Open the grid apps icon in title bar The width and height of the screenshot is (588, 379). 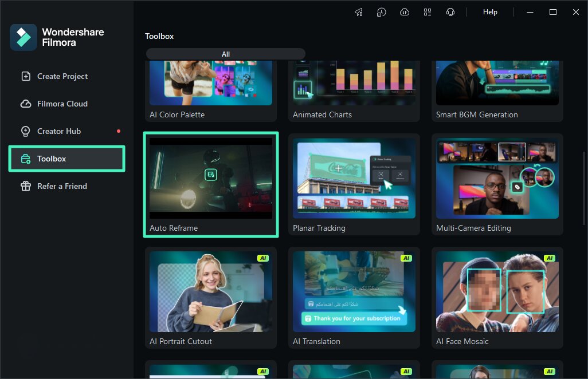(428, 12)
